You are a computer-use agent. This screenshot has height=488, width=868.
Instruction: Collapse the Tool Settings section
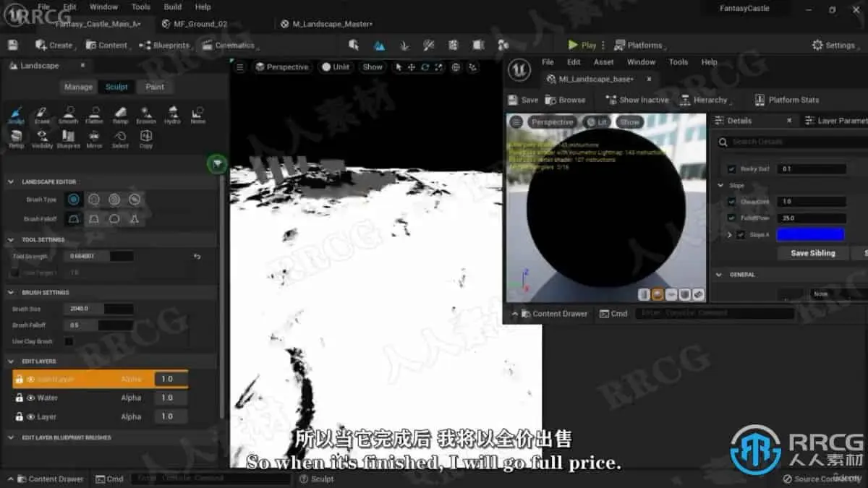12,239
